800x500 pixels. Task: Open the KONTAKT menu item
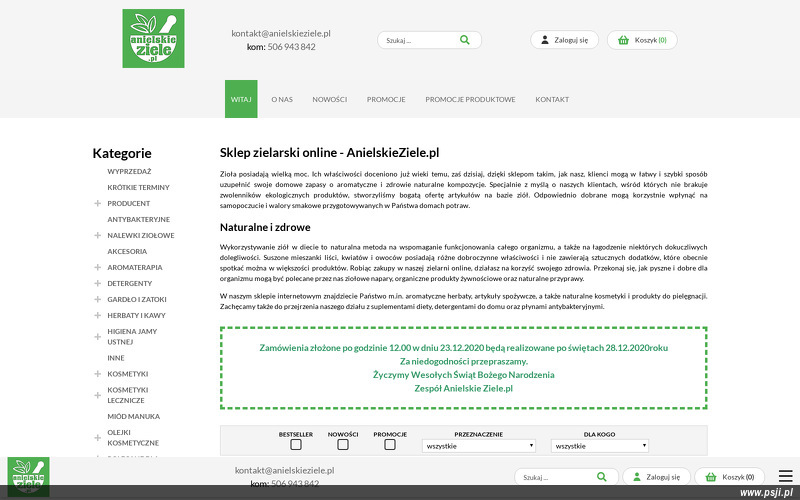[x=552, y=99]
